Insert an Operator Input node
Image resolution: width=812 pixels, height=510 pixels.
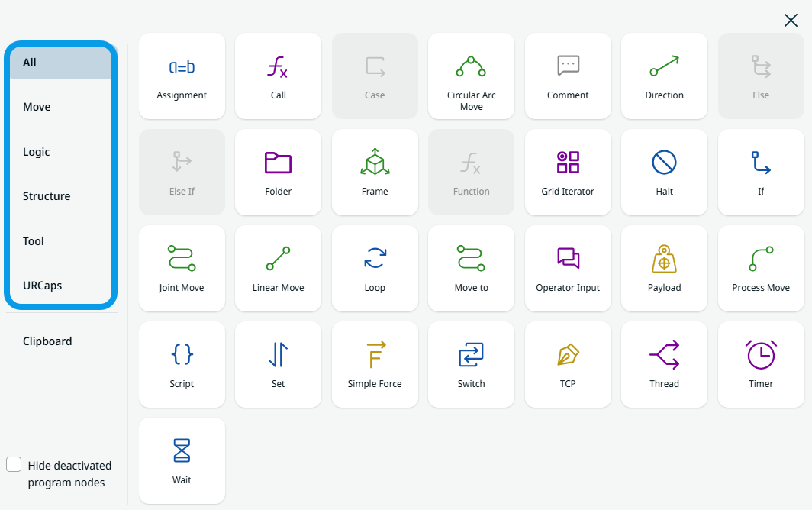tap(568, 269)
